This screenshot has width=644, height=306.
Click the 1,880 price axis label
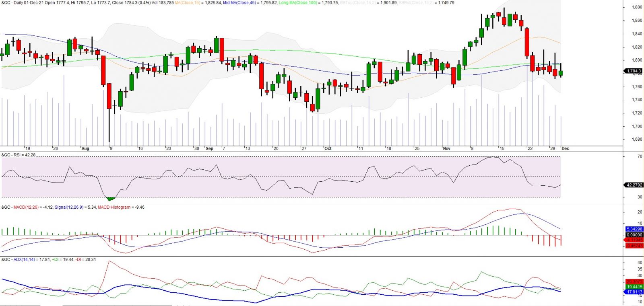(637, 7)
